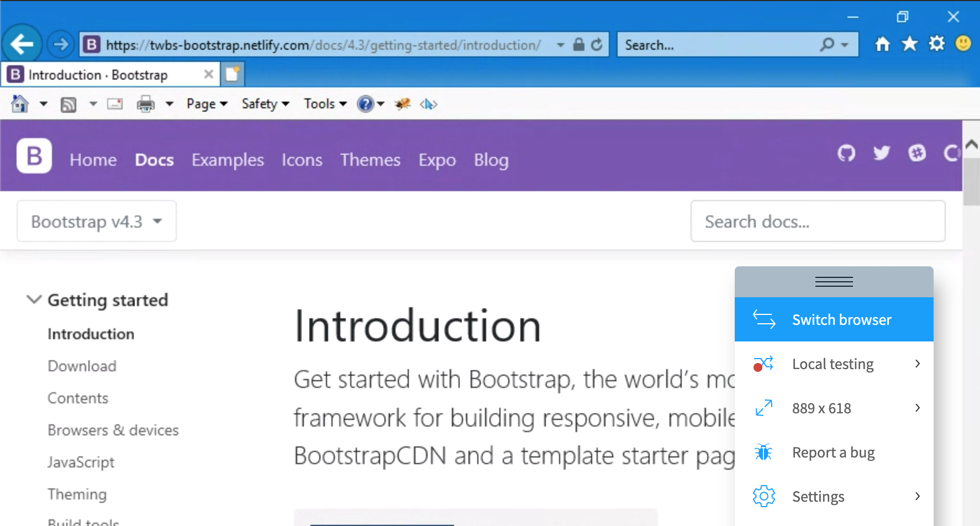Open the Twitter icon in navbar
The width and height of the screenshot is (980, 526).
882,153
